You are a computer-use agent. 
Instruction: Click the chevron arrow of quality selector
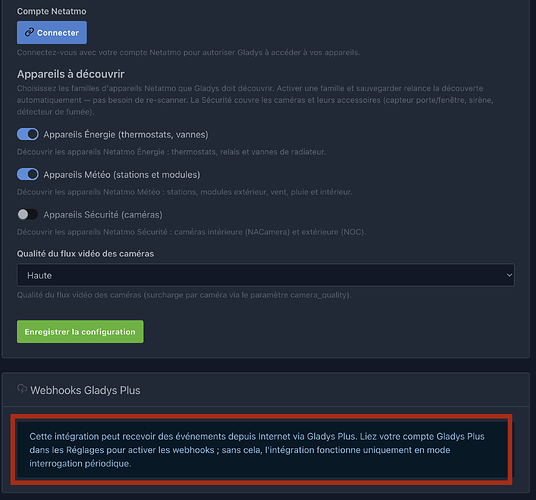pos(509,275)
